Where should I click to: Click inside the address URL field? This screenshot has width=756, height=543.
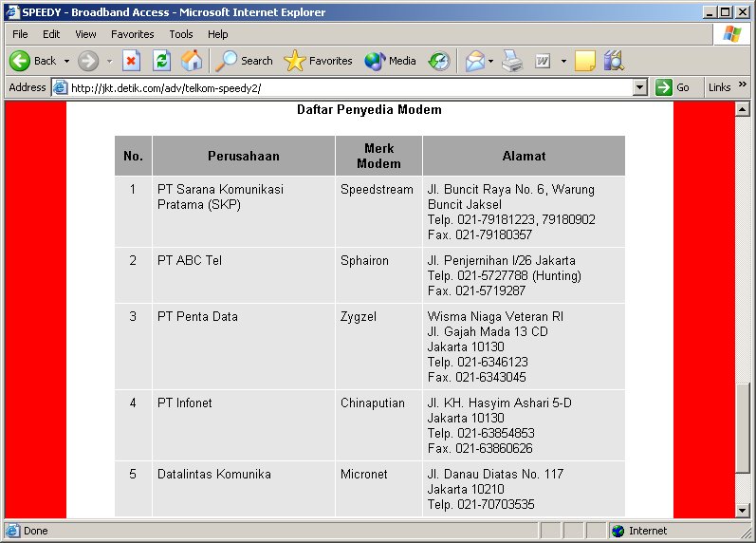coord(341,87)
